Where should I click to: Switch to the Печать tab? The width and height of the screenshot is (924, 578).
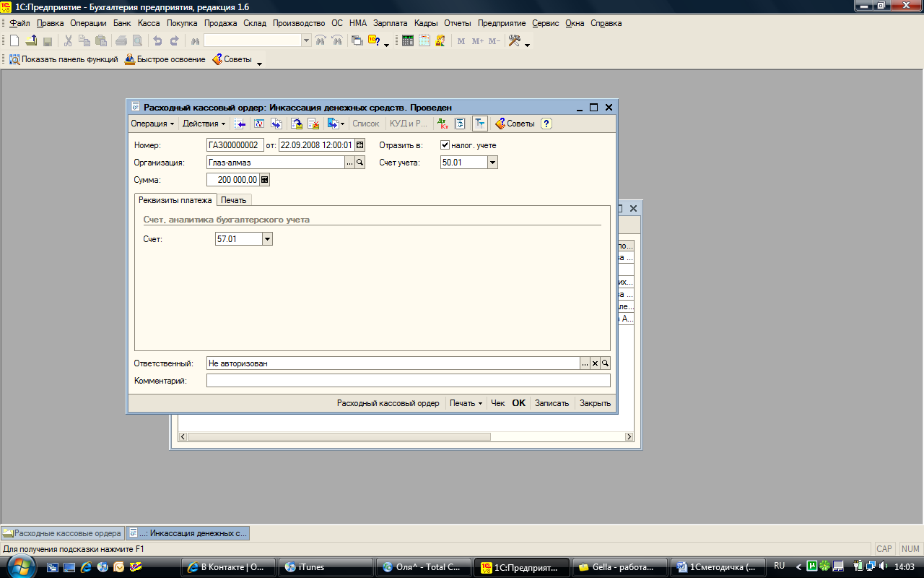click(234, 200)
